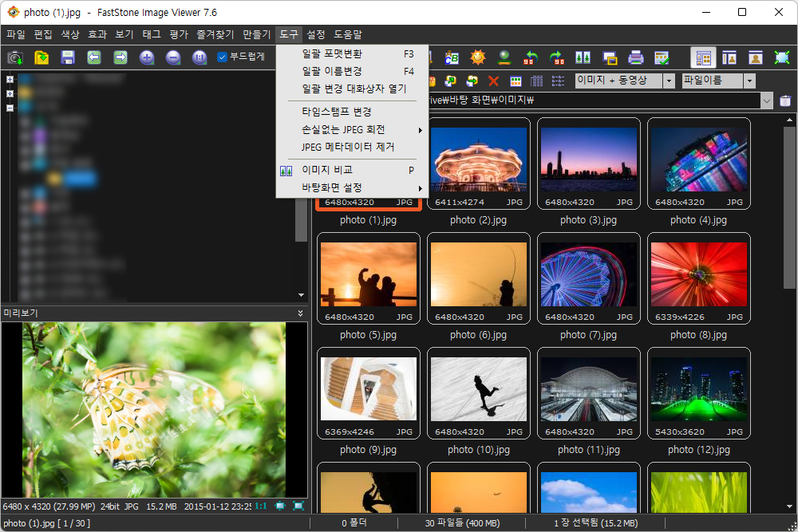Open the 이미지 + 동영상 filter dropdown
The width and height of the screenshot is (798, 532).
(670, 81)
